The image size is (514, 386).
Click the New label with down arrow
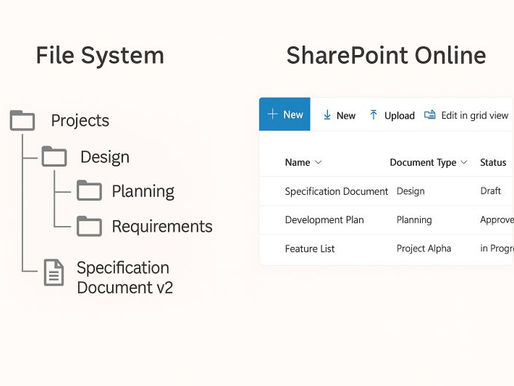346,116
